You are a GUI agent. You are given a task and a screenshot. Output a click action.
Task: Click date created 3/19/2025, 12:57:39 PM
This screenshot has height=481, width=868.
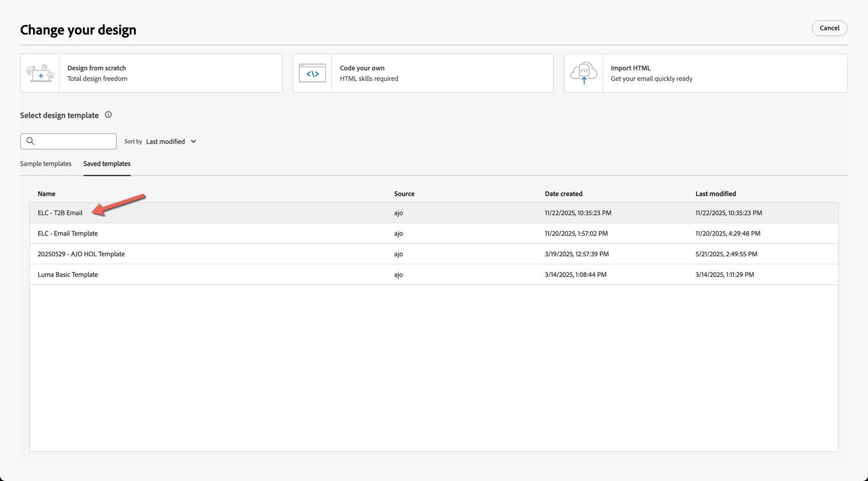(577, 254)
